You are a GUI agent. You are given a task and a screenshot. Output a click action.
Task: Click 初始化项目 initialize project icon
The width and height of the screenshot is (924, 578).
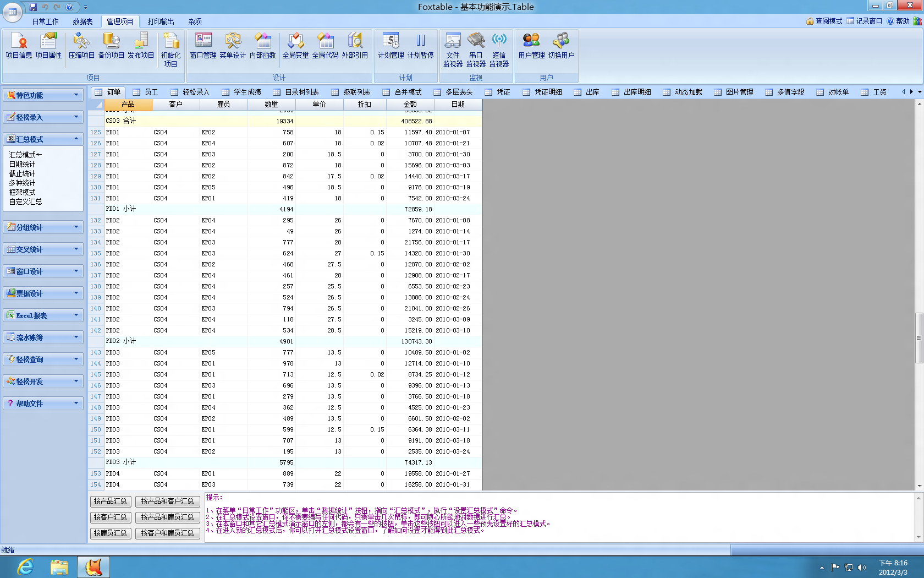(x=170, y=50)
